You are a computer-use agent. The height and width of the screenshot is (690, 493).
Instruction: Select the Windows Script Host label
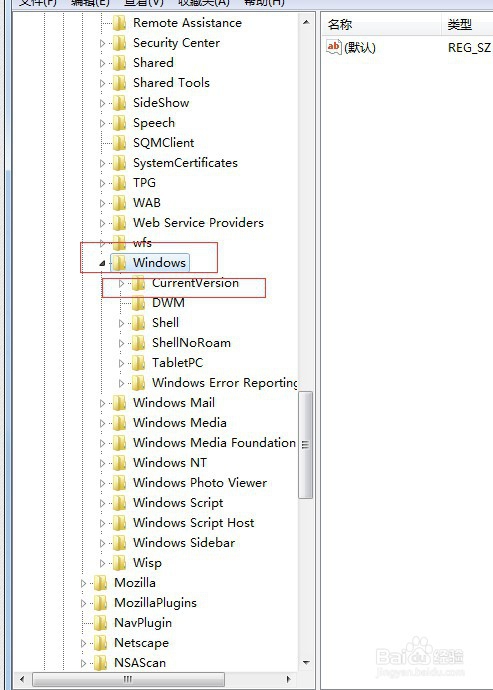pyautogui.click(x=194, y=522)
